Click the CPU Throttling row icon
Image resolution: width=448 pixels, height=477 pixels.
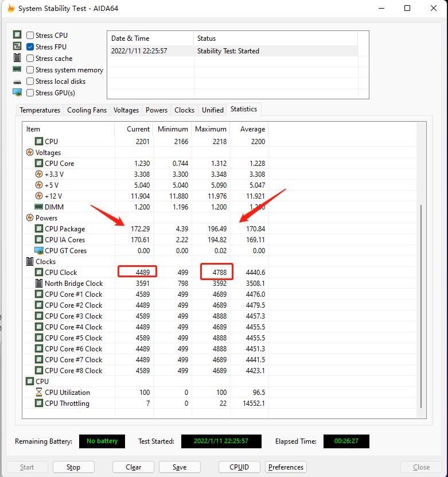click(39, 403)
